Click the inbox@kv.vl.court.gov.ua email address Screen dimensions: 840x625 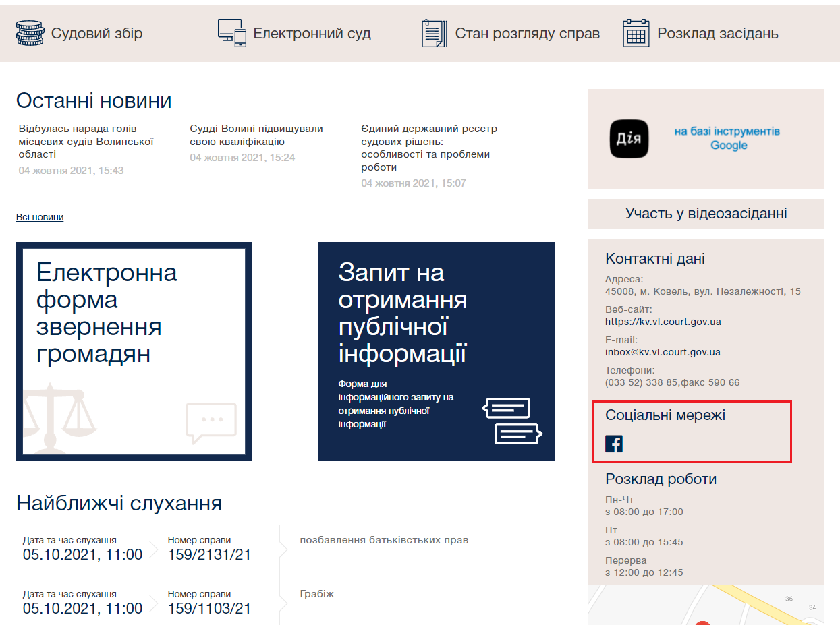click(663, 352)
